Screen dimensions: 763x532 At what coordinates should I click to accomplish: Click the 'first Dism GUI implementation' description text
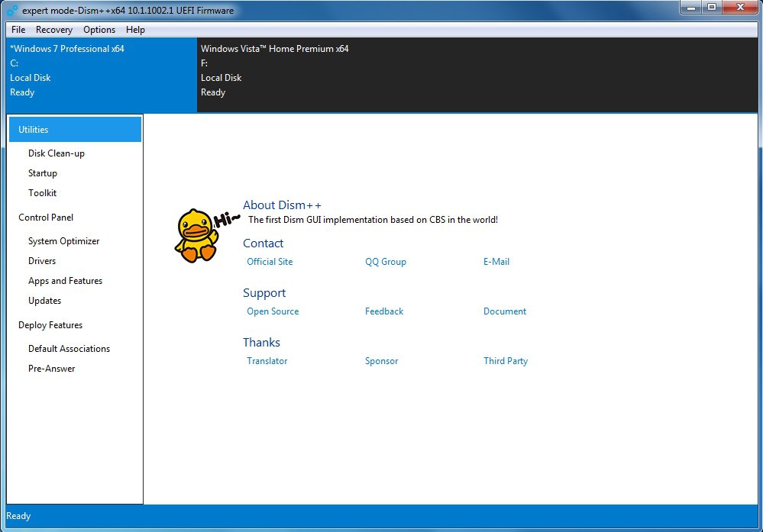point(373,220)
